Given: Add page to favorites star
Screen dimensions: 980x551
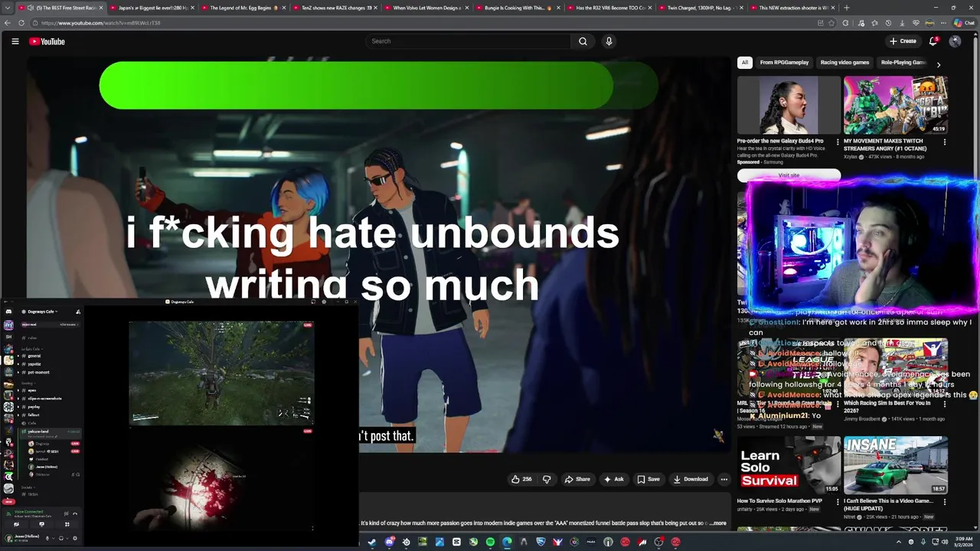Looking at the screenshot, I should (832, 23).
